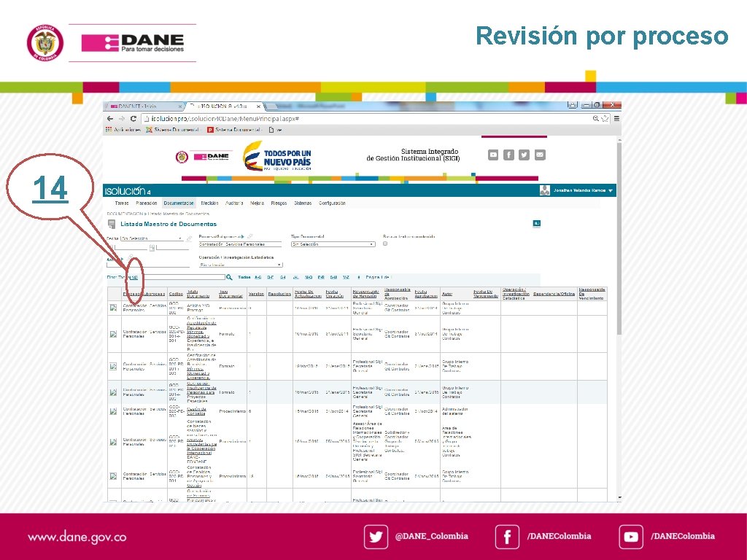Filter the list by the 'Todos' link
The image size is (747, 560).
[x=244, y=277]
